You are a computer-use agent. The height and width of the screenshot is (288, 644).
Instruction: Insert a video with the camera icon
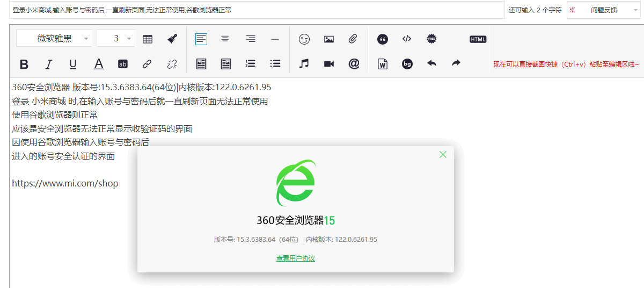[x=329, y=64]
